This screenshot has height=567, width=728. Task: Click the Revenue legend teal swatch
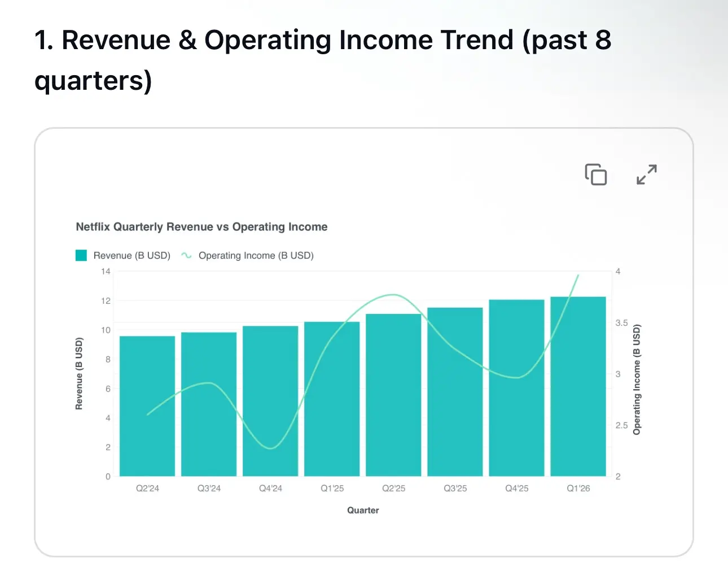81,255
